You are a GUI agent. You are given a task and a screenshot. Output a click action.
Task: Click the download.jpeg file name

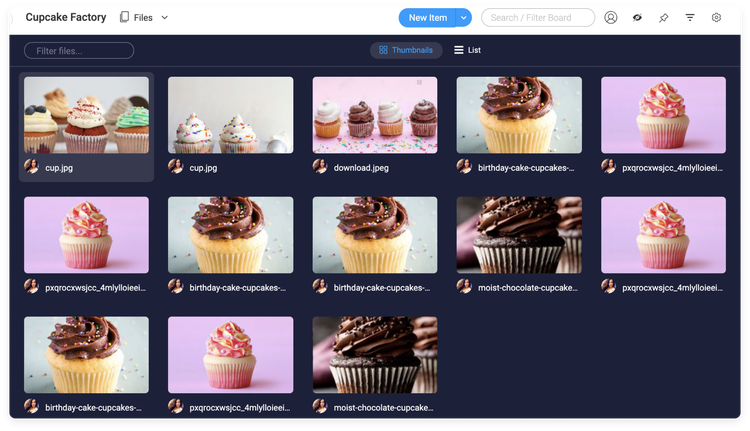point(361,168)
